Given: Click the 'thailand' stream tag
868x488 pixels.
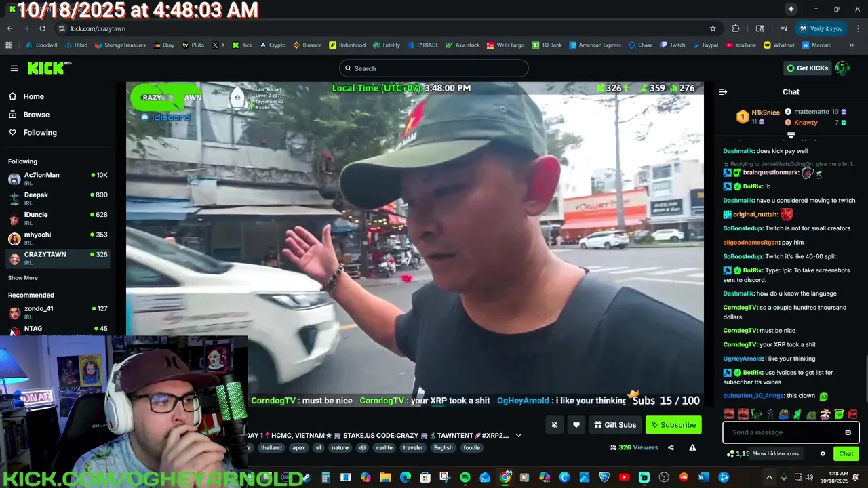Looking at the screenshot, I should 271,447.
